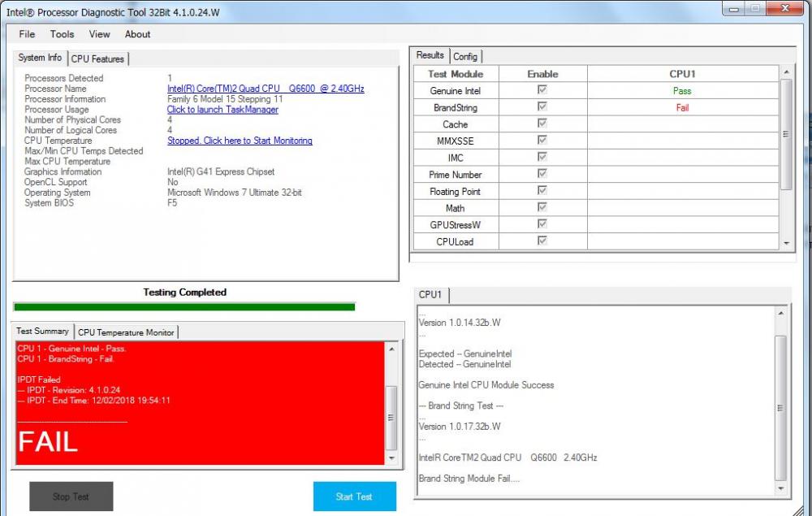Click 'Microsoft Windows 7 Ultimate 32-bit' value
The width and height of the screenshot is (812, 516).
coord(234,193)
